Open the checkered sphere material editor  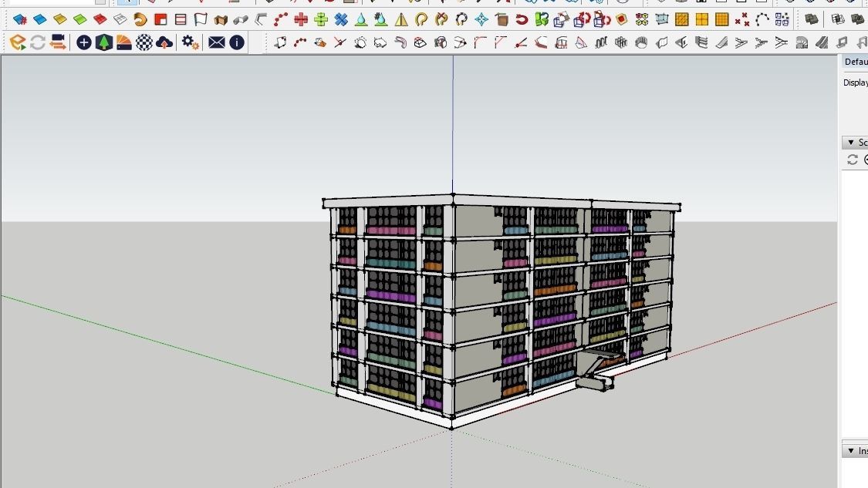point(144,42)
